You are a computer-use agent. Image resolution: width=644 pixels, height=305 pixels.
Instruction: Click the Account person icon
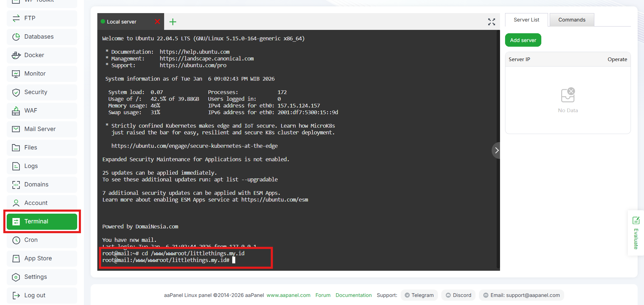pos(16,203)
